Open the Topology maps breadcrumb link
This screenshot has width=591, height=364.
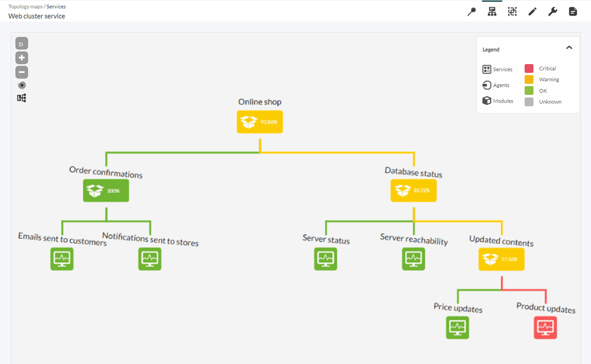point(25,6)
